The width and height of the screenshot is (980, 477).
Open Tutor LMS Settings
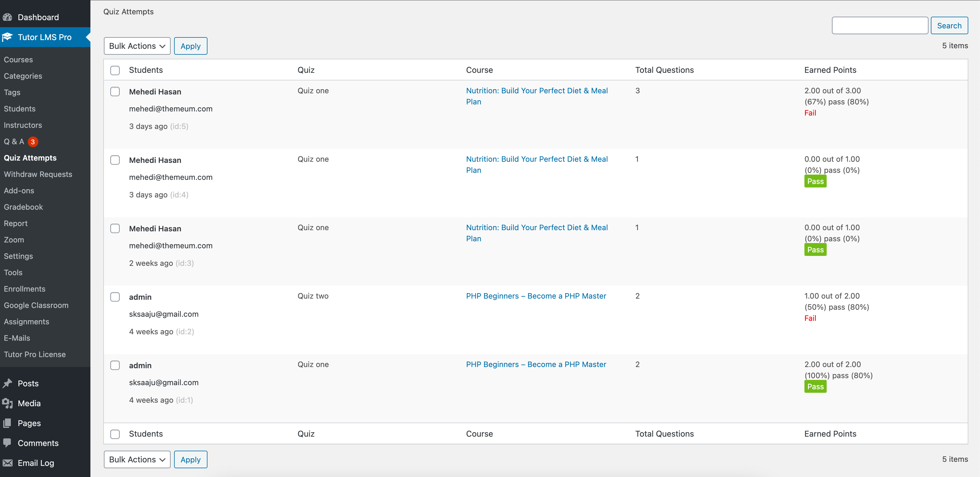pos(18,256)
